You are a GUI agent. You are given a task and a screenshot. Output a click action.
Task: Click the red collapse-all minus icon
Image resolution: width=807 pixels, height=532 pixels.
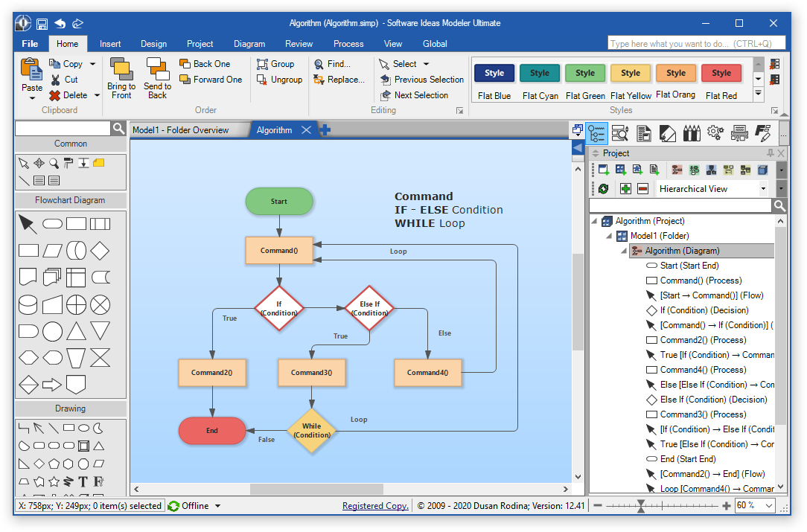coord(642,189)
